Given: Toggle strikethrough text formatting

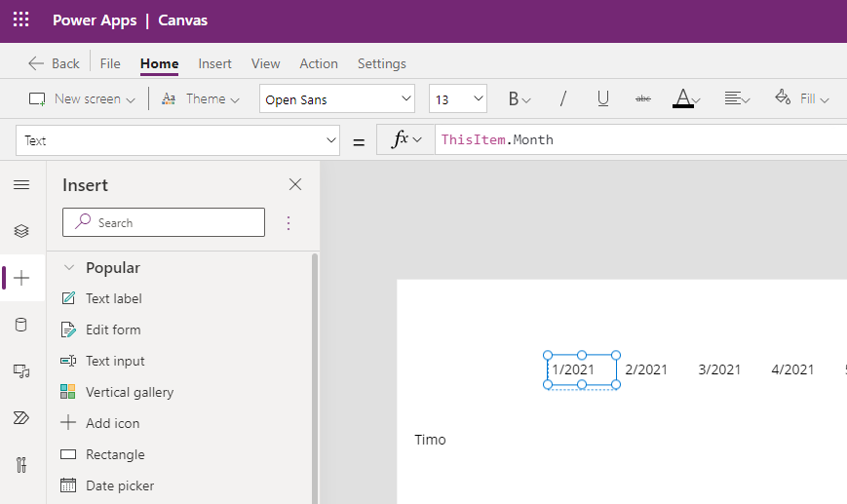Looking at the screenshot, I should coord(642,99).
